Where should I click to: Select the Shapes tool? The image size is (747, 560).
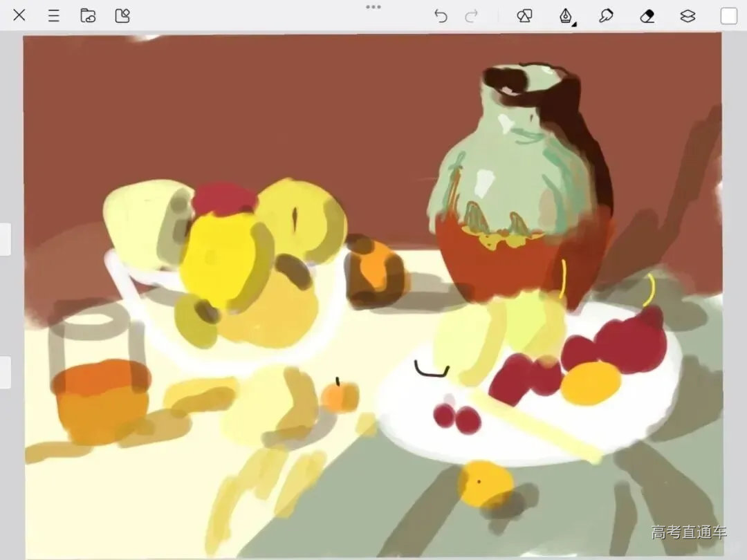[524, 16]
